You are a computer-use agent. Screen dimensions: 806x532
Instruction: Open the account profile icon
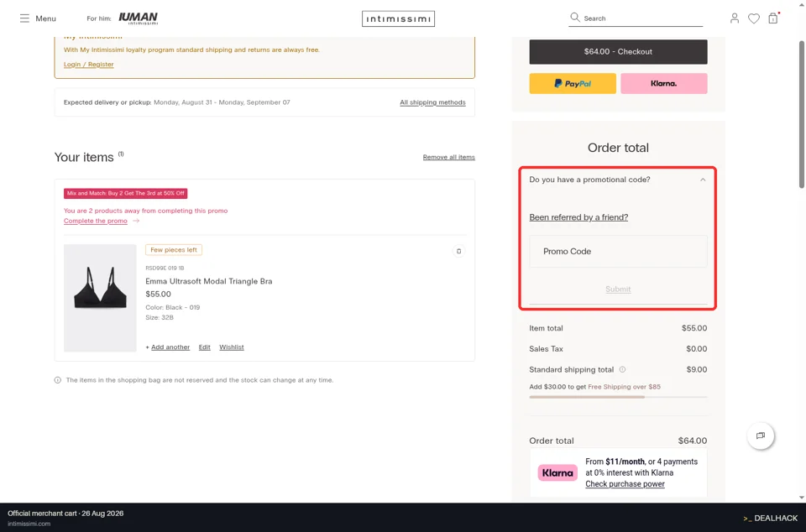734,18
